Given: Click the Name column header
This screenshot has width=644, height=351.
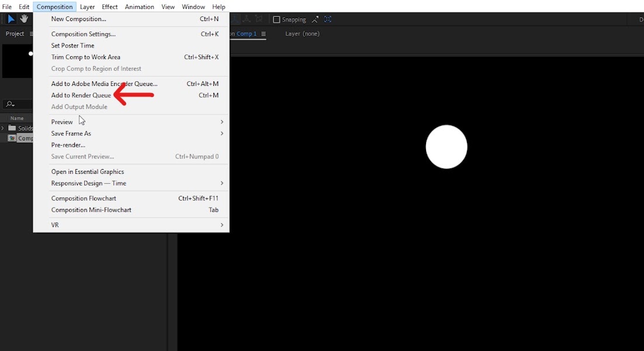Looking at the screenshot, I should pyautogui.click(x=17, y=118).
